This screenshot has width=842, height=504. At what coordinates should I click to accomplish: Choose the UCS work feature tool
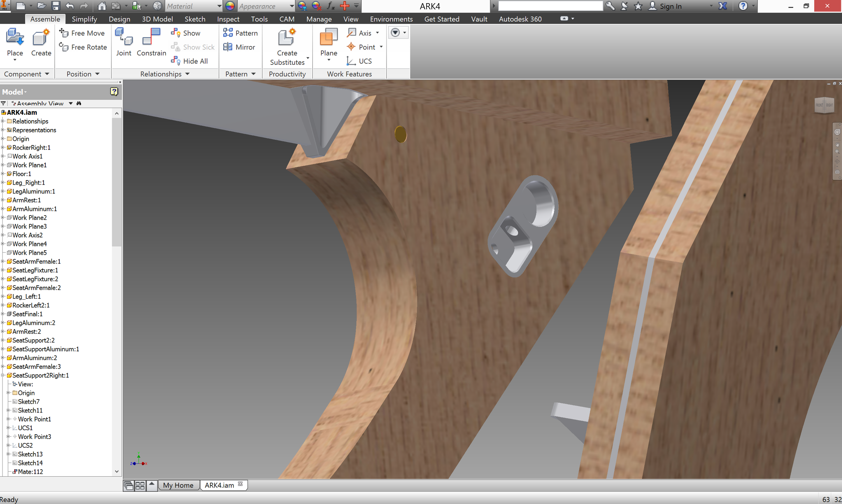tap(359, 61)
